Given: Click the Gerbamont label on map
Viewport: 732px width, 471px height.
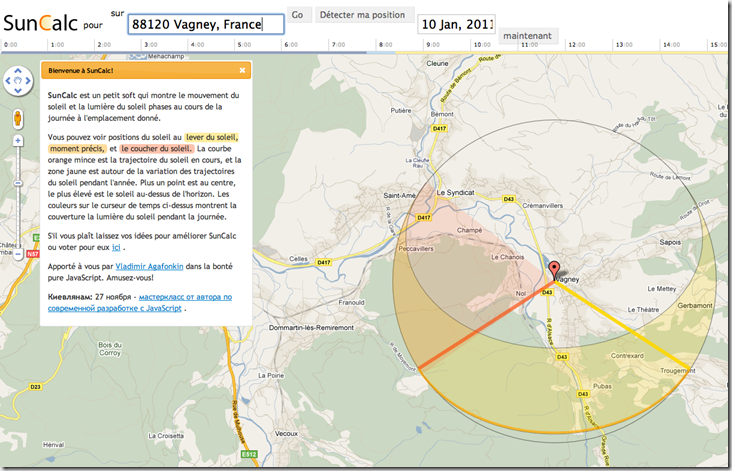Looking at the screenshot, I should click(x=695, y=305).
